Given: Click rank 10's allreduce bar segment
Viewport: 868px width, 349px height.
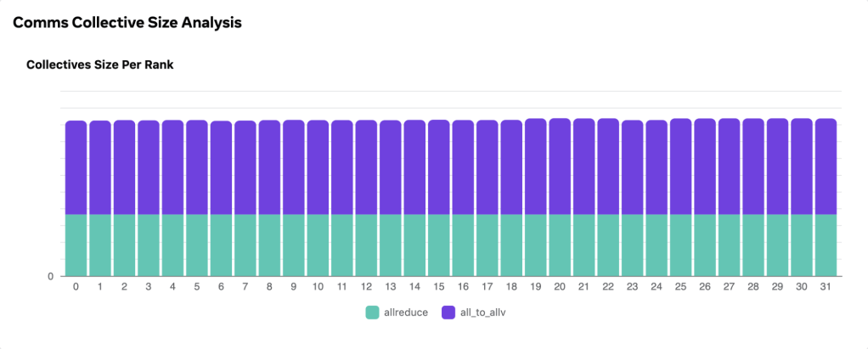Looking at the screenshot, I should click(x=318, y=245).
